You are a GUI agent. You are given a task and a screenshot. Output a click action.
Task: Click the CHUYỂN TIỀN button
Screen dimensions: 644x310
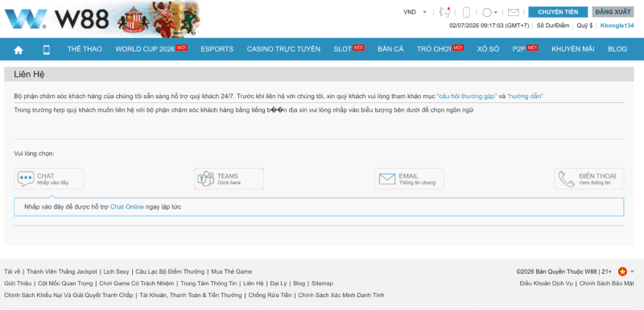point(558,12)
